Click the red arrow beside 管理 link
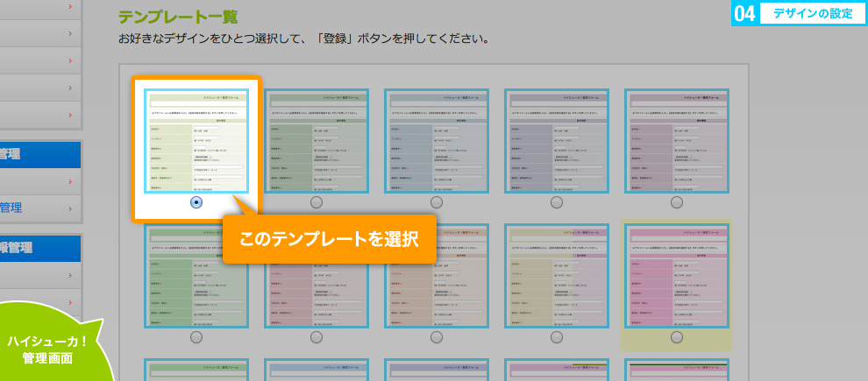The image size is (868, 381). coord(70,208)
